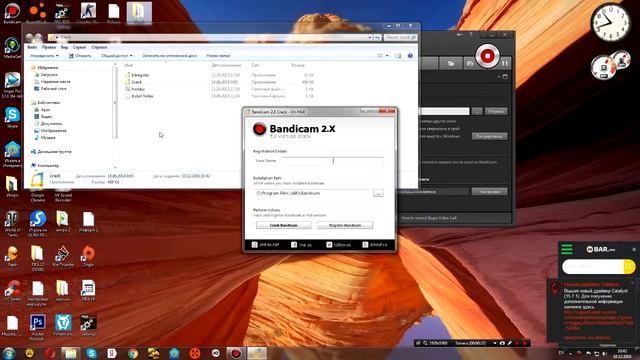Open the Skype desktop shortcut

(12, 118)
